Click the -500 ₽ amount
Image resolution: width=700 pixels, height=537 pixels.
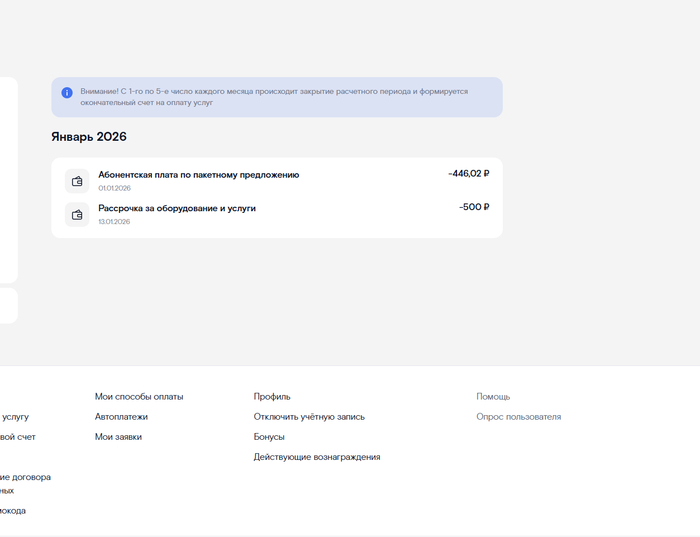click(x=474, y=207)
